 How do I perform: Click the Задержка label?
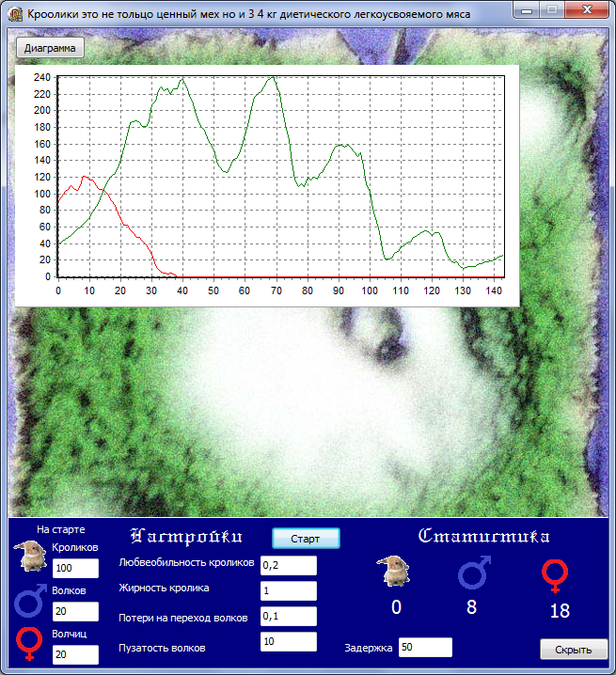(369, 648)
